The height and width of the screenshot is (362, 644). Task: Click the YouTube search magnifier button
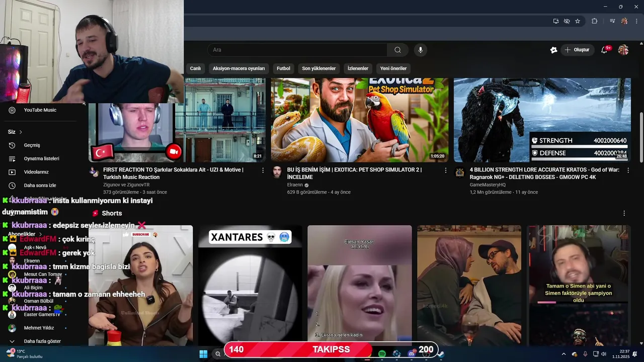[x=397, y=50]
